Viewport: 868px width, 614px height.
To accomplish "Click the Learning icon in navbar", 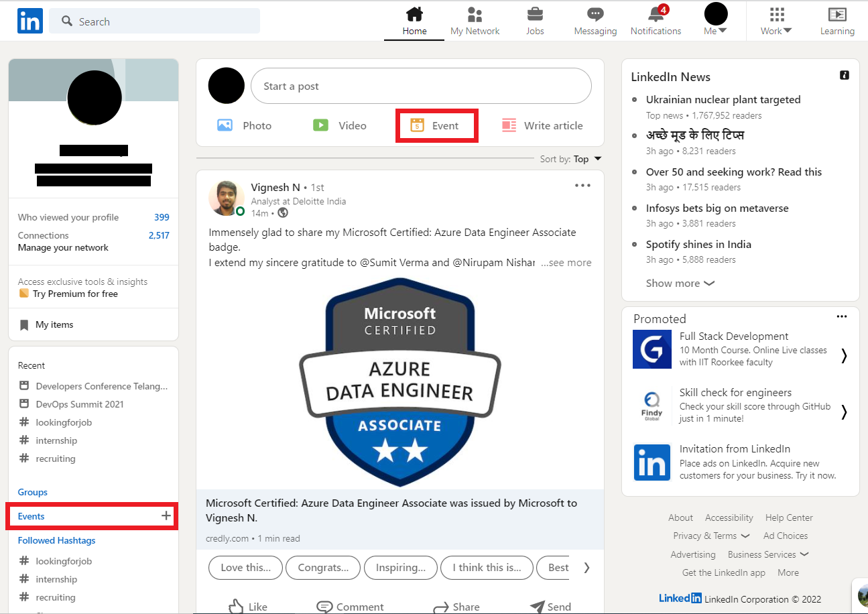I will [x=837, y=15].
